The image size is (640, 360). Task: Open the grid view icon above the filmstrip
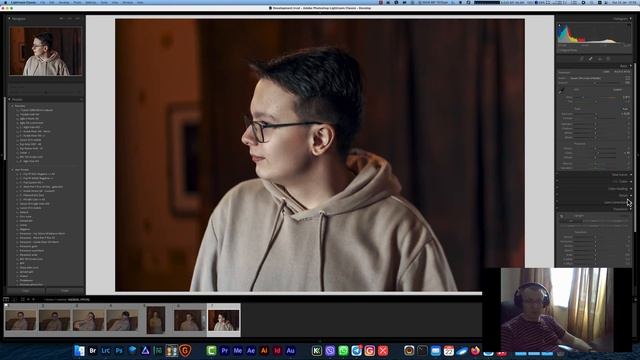tap(22, 299)
